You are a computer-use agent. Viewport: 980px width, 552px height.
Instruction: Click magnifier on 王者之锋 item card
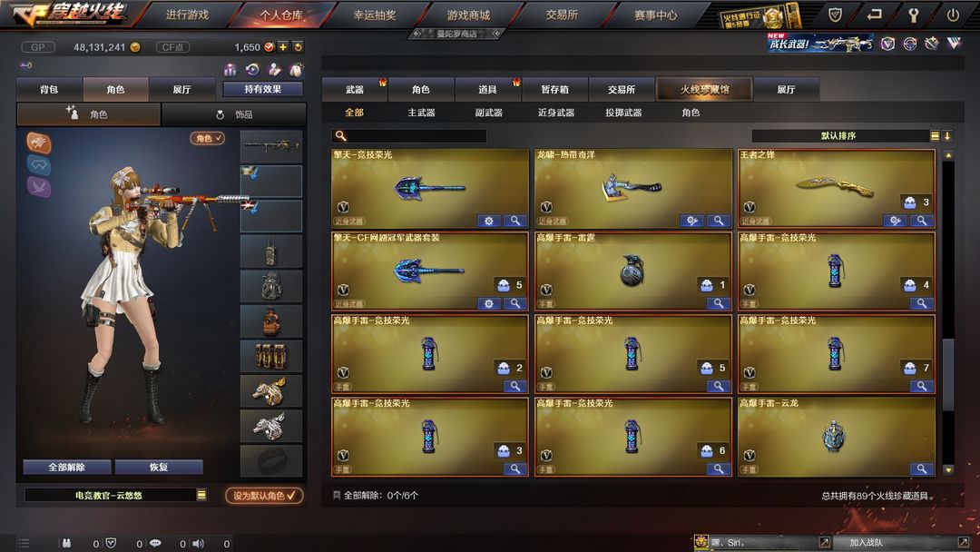(x=922, y=220)
